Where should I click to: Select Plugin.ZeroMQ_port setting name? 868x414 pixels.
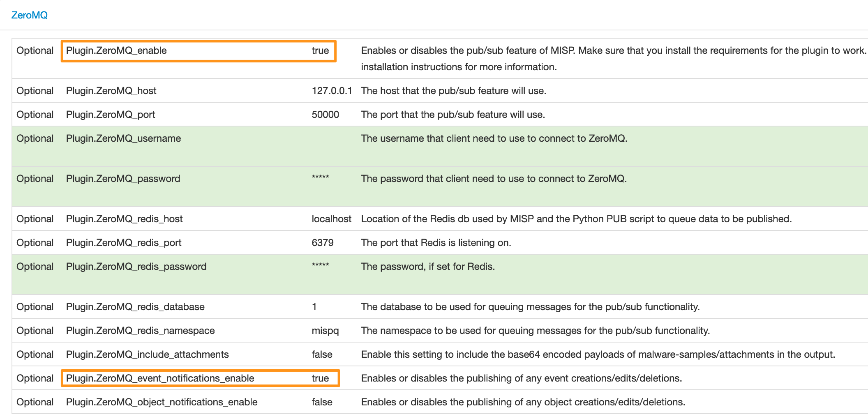pos(111,115)
